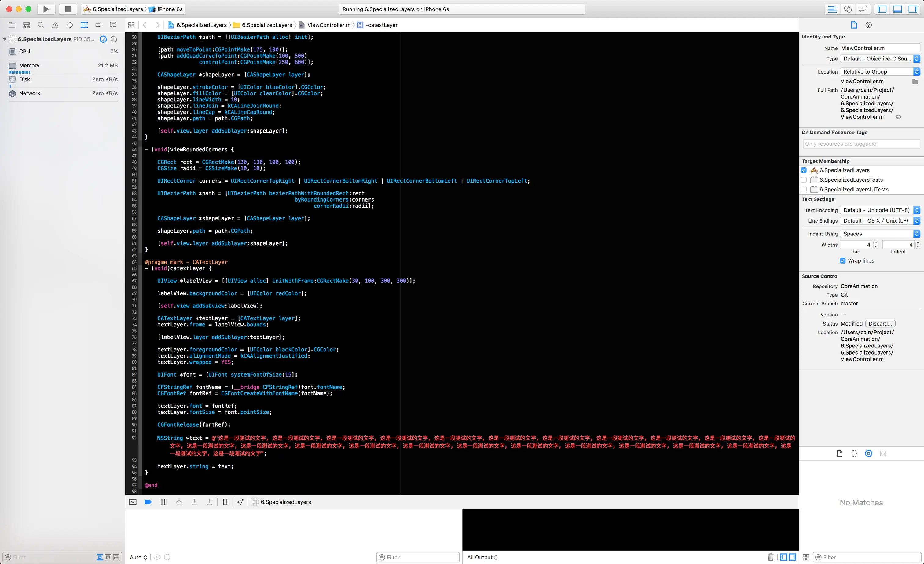
Task: Open Quick Help inspector tab
Action: click(868, 25)
